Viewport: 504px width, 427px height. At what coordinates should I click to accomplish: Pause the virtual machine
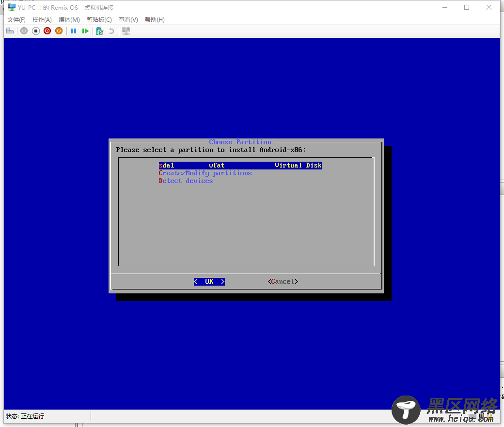74,31
